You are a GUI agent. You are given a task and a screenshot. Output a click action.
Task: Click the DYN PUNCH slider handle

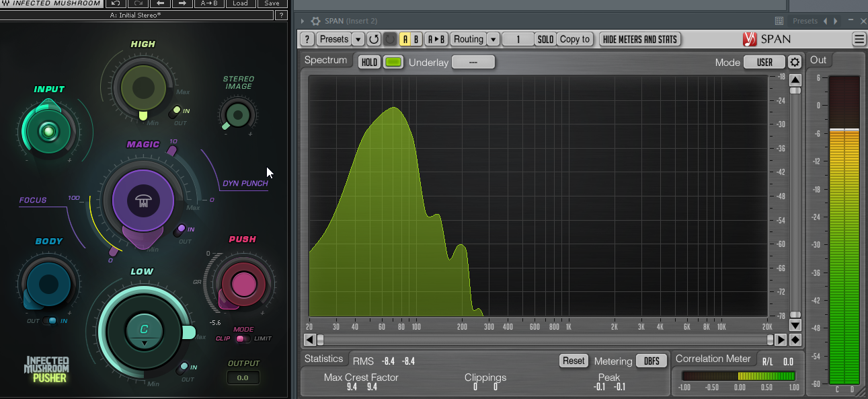172,151
